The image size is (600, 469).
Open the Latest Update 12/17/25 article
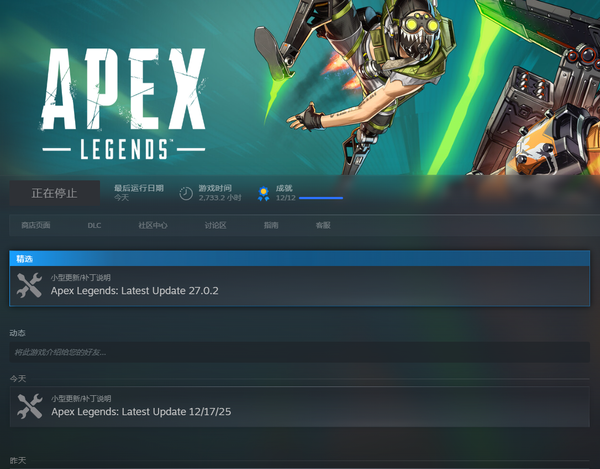(x=141, y=411)
